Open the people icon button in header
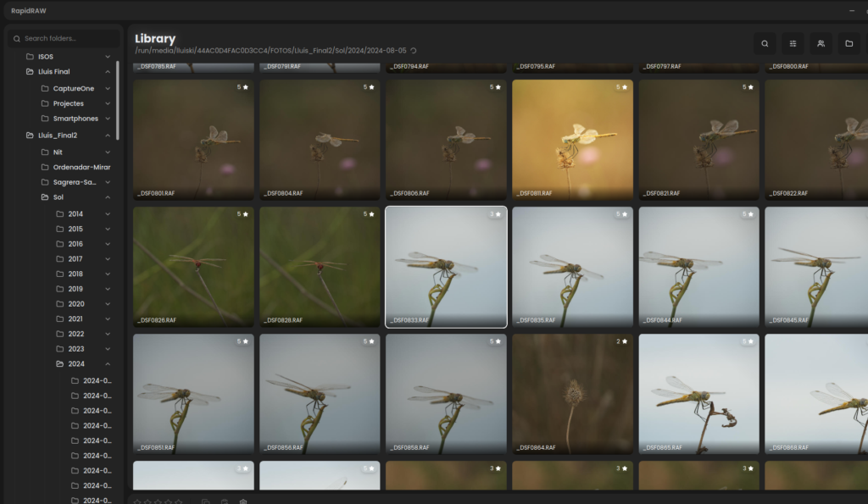The width and height of the screenshot is (868, 504). [x=821, y=44]
